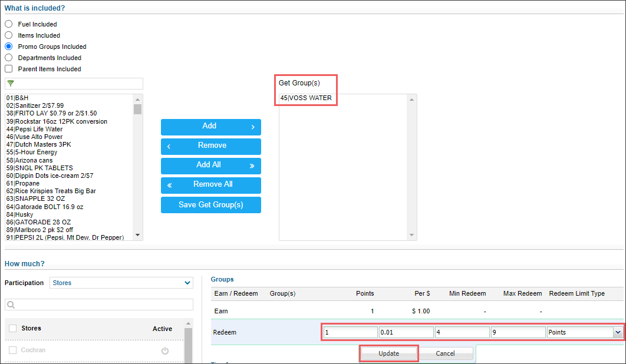This screenshot has width=626, height=364.
Task: Click the Update button
Action: [389, 353]
